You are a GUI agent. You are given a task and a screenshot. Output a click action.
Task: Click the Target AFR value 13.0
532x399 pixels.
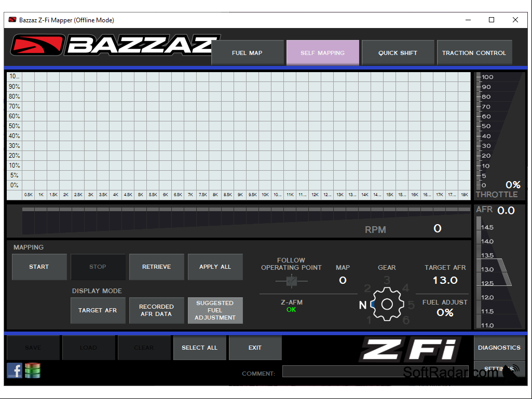(x=445, y=280)
